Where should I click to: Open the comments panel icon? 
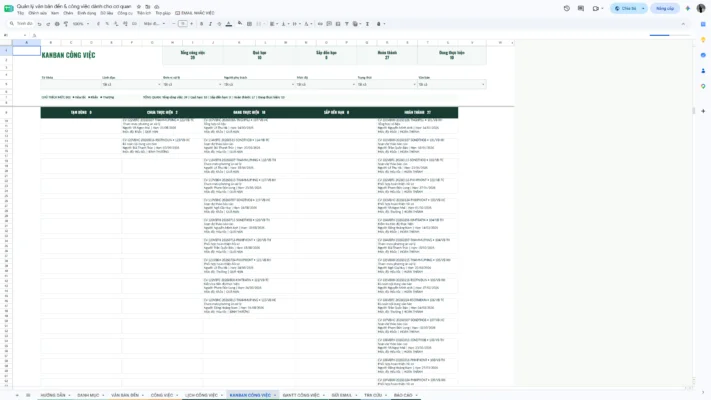click(581, 8)
